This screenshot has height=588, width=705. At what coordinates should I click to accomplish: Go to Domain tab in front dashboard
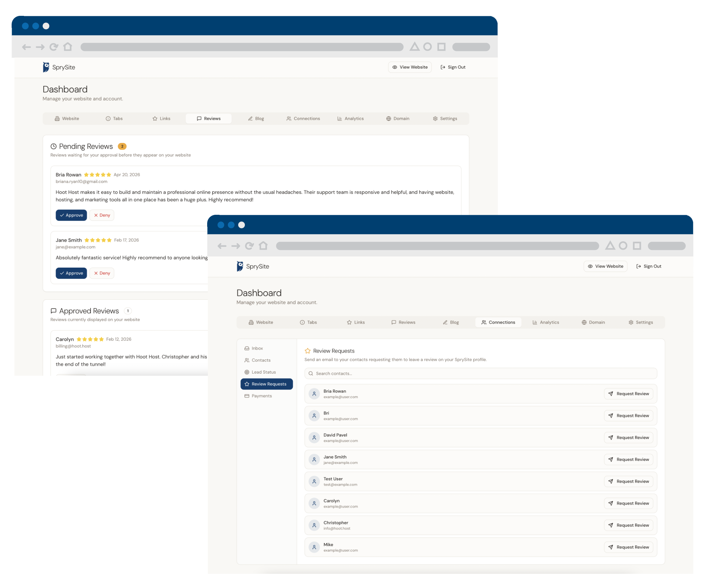593,322
